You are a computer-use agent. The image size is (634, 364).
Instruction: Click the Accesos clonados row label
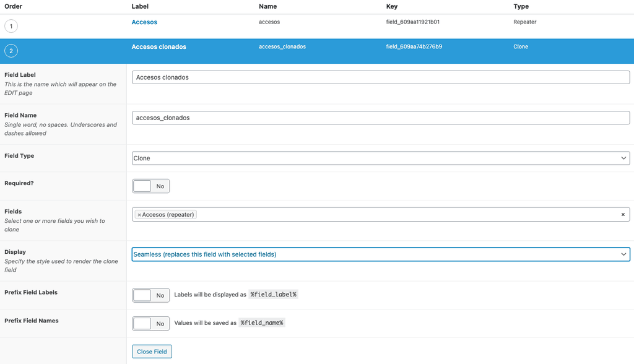(x=158, y=47)
